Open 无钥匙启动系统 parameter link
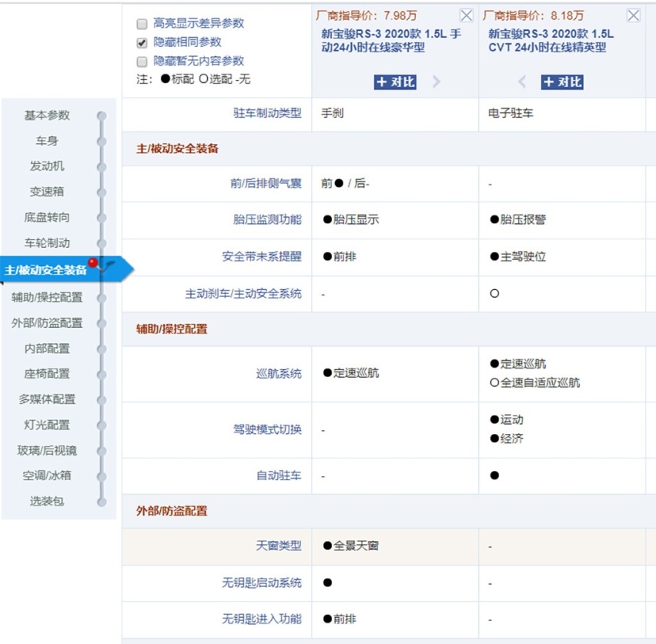The image size is (656, 644). click(x=262, y=582)
